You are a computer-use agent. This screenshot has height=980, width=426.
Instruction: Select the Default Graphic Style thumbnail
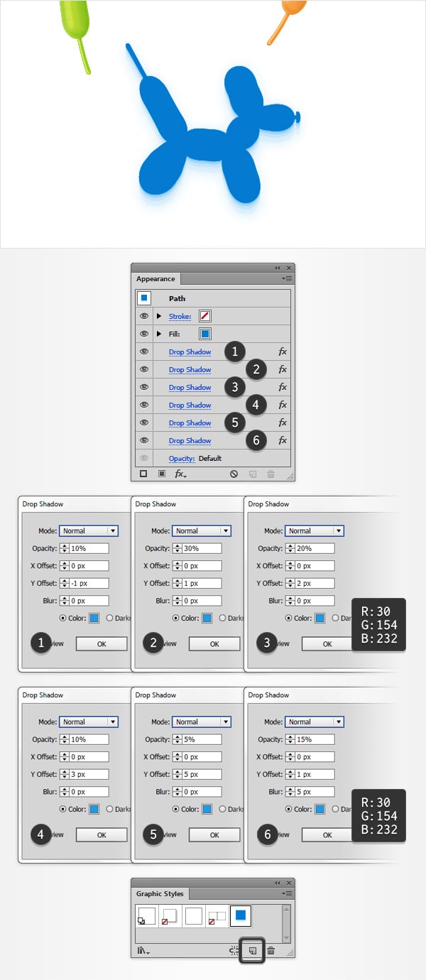(146, 915)
